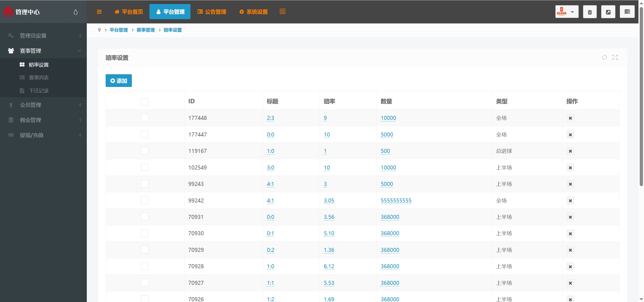Screen dimensions: 644x302
Task: Delete row with ID 177448
Action: coord(570,118)
